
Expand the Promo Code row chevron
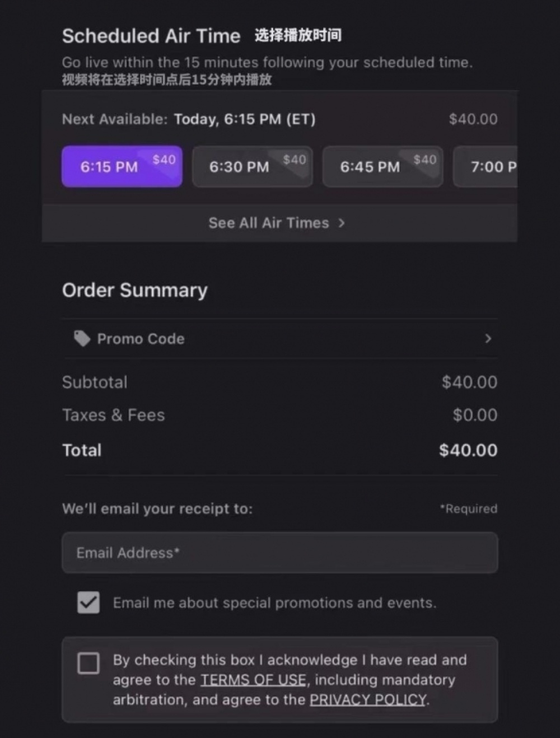coord(488,338)
